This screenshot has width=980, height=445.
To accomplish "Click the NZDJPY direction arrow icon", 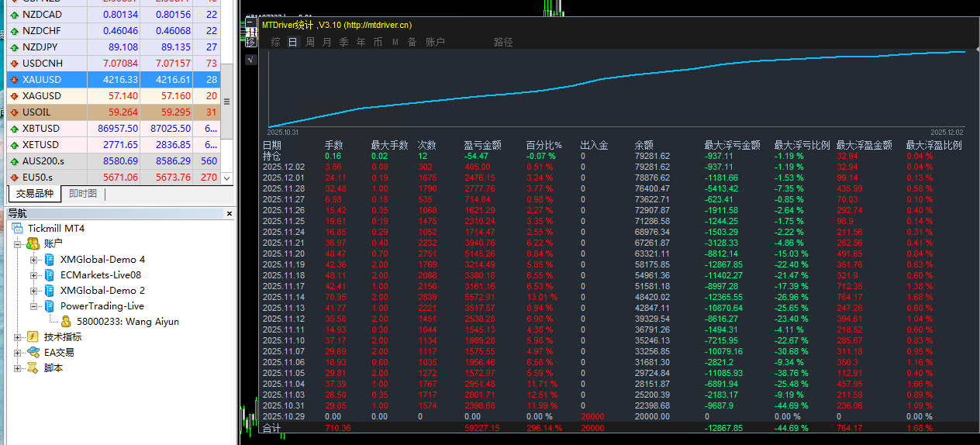I will 15,47.
